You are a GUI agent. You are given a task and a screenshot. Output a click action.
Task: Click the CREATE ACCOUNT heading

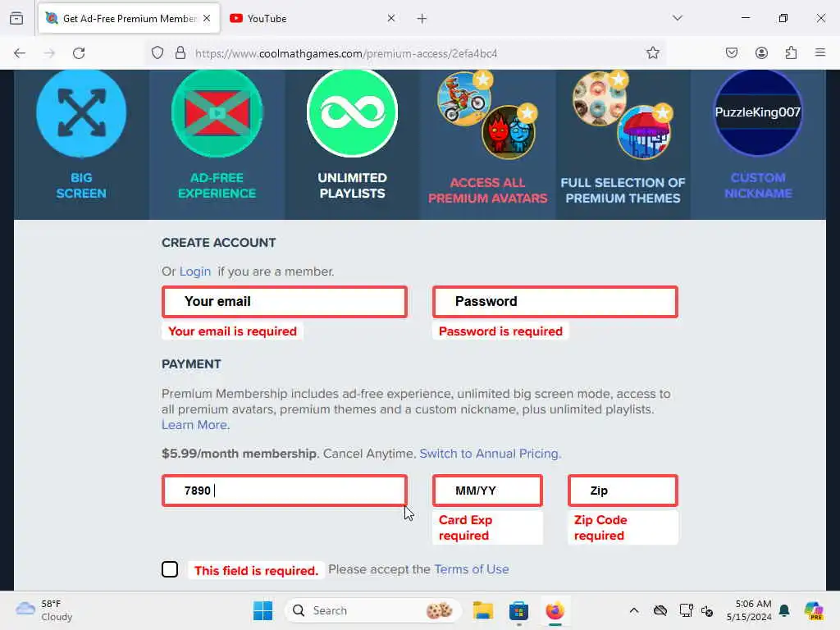click(218, 243)
